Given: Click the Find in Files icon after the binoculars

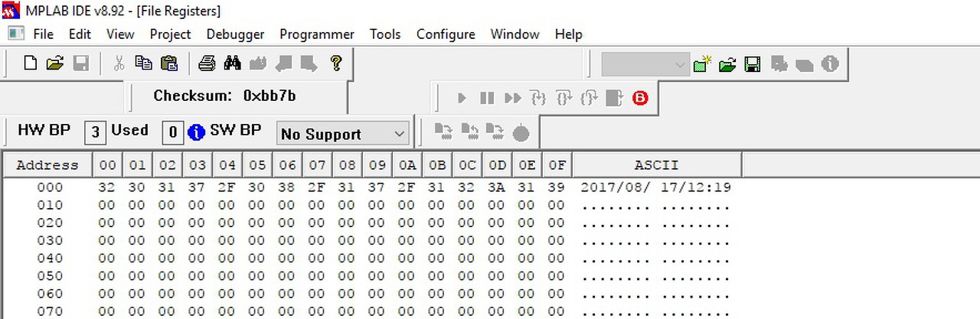Looking at the screenshot, I should (x=258, y=63).
